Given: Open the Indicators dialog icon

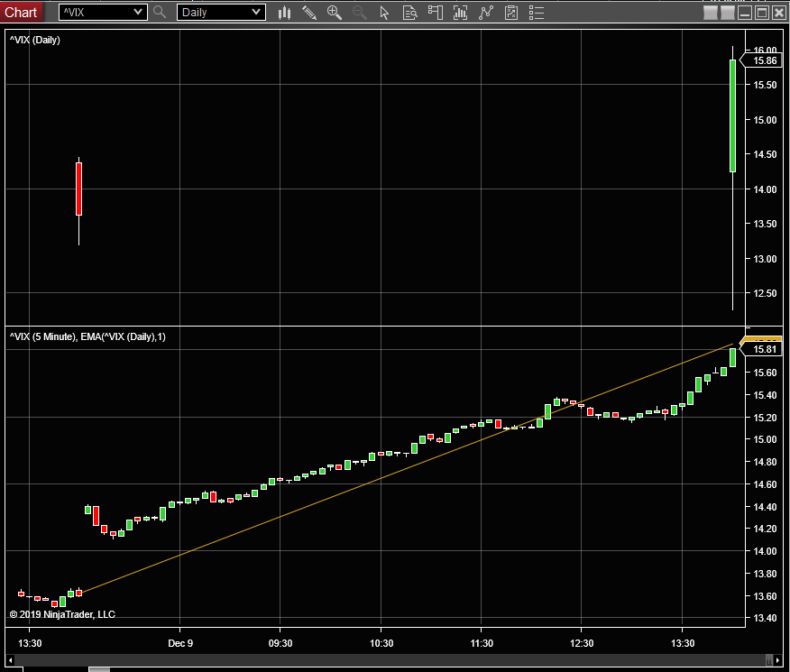Looking at the screenshot, I should 486,13.
